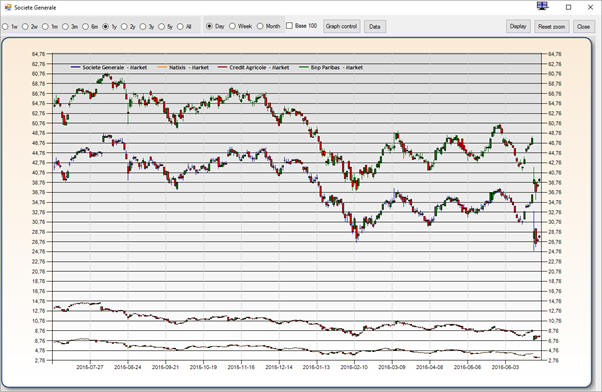Select the 2y time range radio button
Screen dimensions: 602x392
point(124,27)
